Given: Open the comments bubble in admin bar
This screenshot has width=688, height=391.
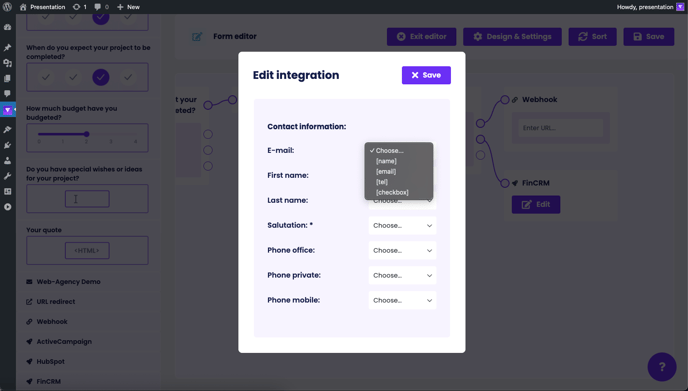Looking at the screenshot, I should point(101,7).
